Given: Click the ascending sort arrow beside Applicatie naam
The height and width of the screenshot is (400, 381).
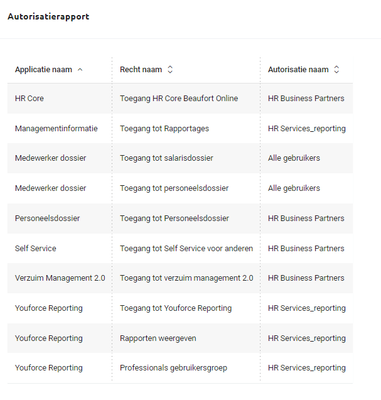Looking at the screenshot, I should (80, 70).
